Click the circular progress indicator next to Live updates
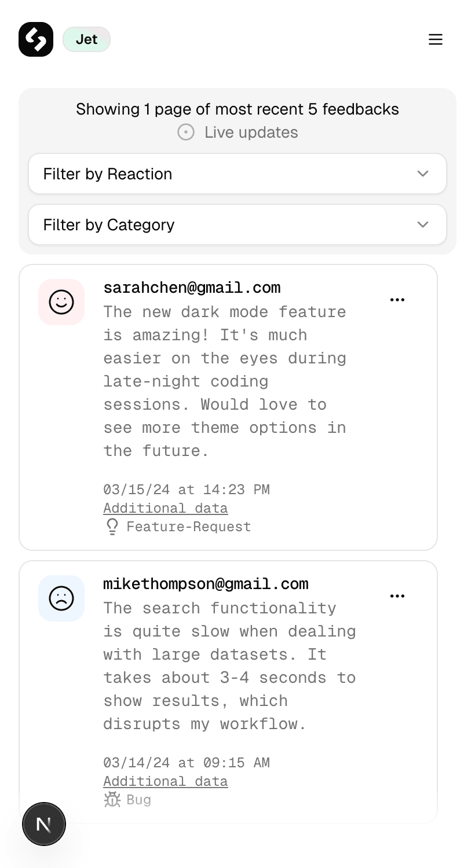Viewport: 475px width, 868px height. click(185, 132)
